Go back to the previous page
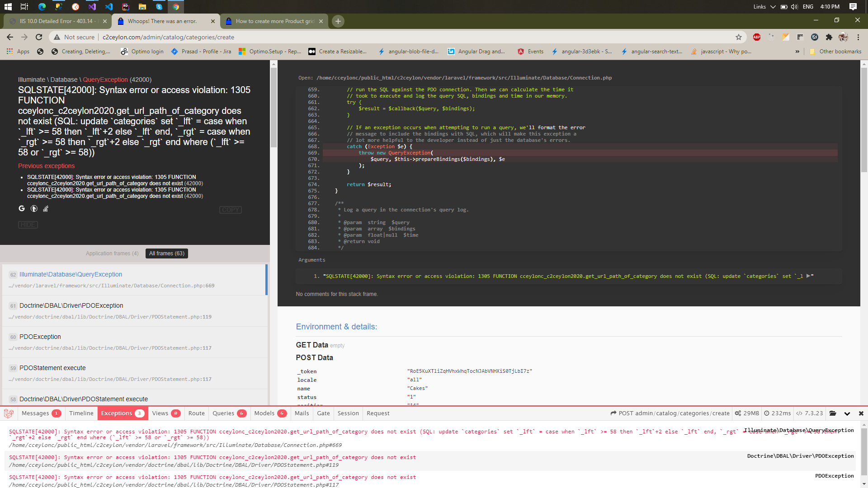 pos(10,37)
